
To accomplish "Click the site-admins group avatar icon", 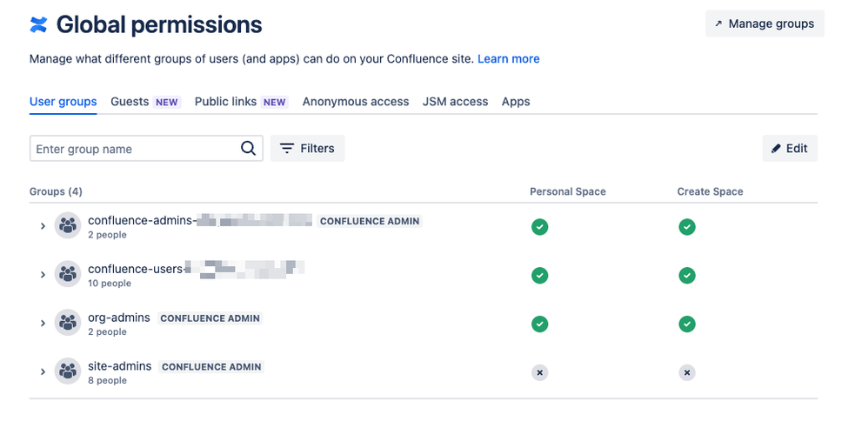I will tap(68, 372).
